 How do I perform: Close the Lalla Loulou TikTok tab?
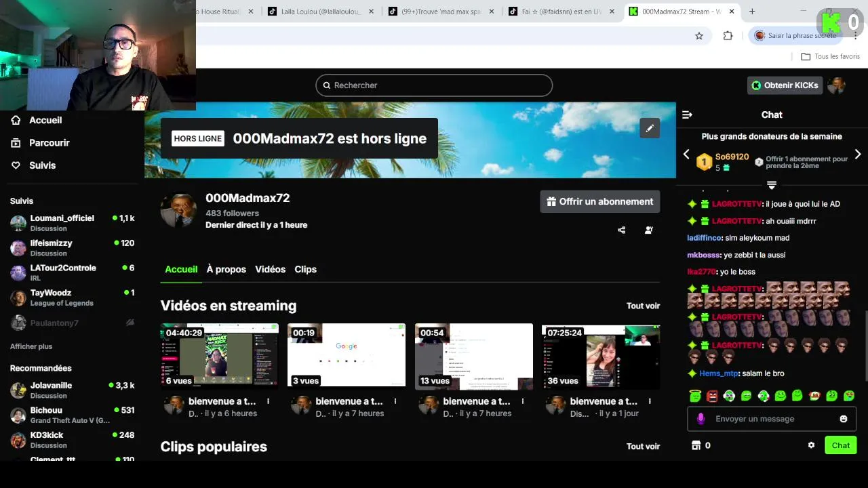pyautogui.click(x=371, y=12)
